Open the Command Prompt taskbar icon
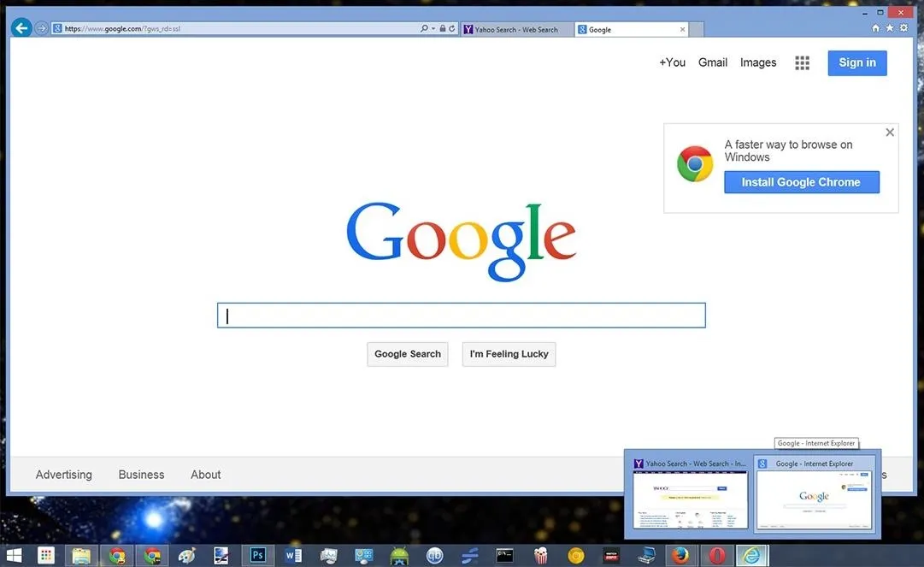This screenshot has width=924, height=567. [x=505, y=555]
